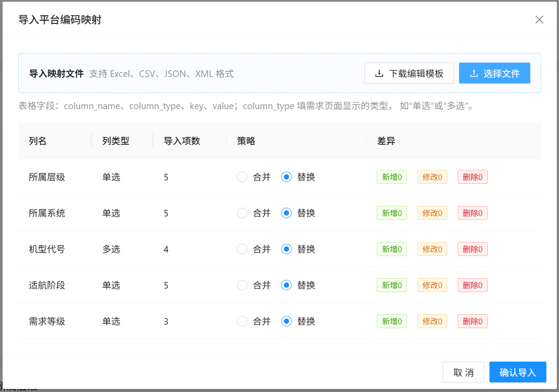Click the 删除0 tag in the 所属层级 row
This screenshot has height=392, width=559.
(x=472, y=177)
